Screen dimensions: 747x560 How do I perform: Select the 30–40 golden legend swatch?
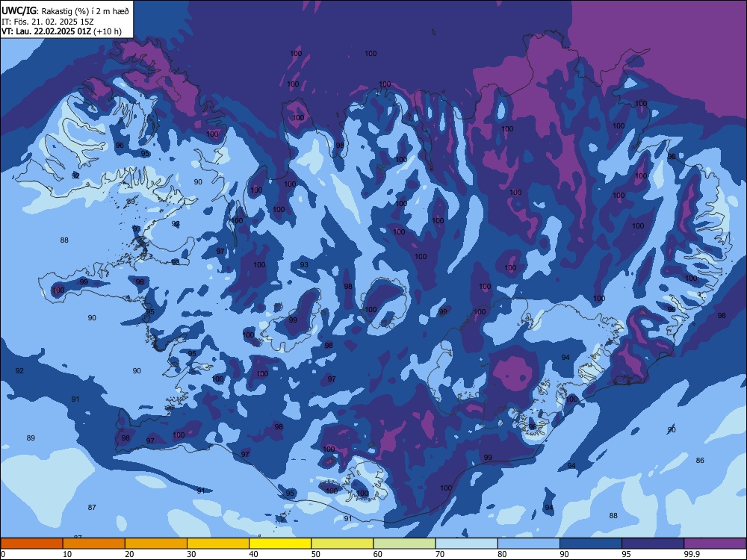pyautogui.click(x=218, y=544)
